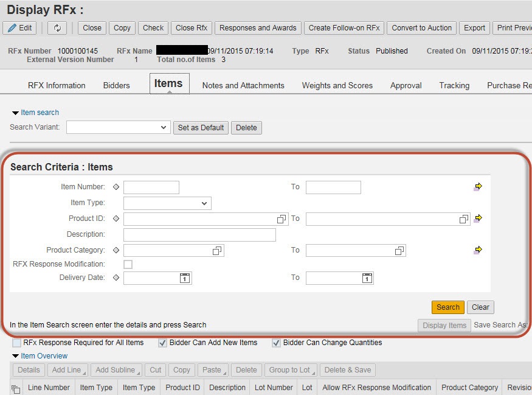The height and width of the screenshot is (395, 532).
Task: Open Notes and Attachments tab
Action: [x=243, y=85]
